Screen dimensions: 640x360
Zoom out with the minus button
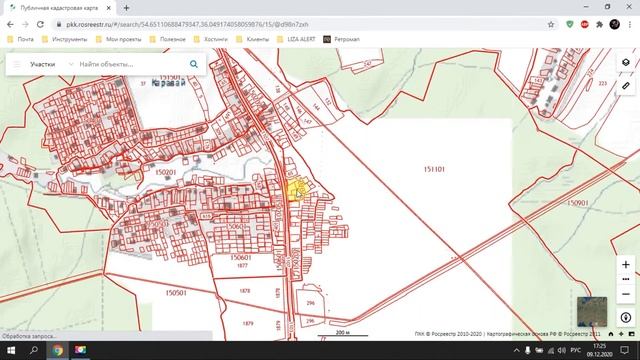click(626, 294)
